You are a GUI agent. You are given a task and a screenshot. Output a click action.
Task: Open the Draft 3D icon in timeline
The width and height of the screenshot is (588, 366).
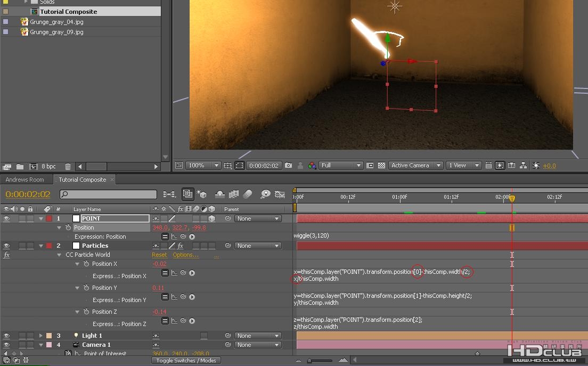[x=202, y=194]
